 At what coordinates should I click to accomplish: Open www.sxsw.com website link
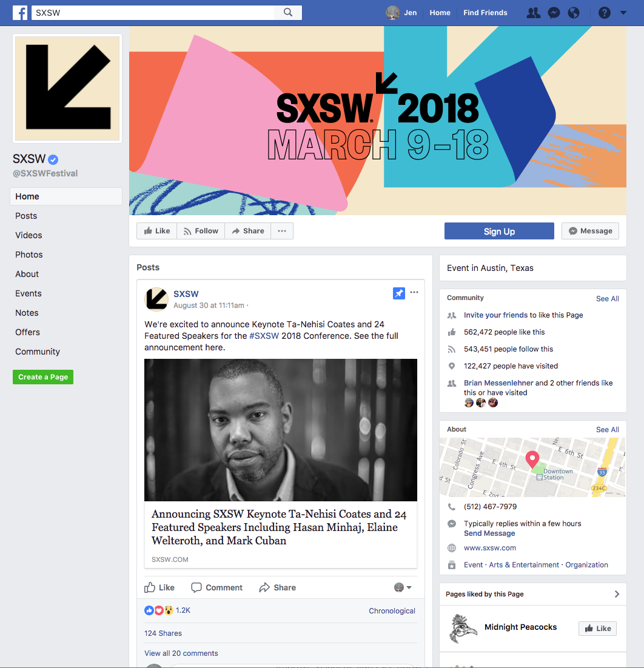(x=490, y=548)
